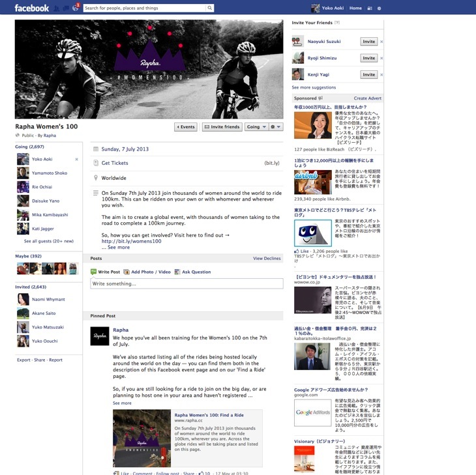Click the Facebook logo
476x475 pixels.
tap(31, 8)
